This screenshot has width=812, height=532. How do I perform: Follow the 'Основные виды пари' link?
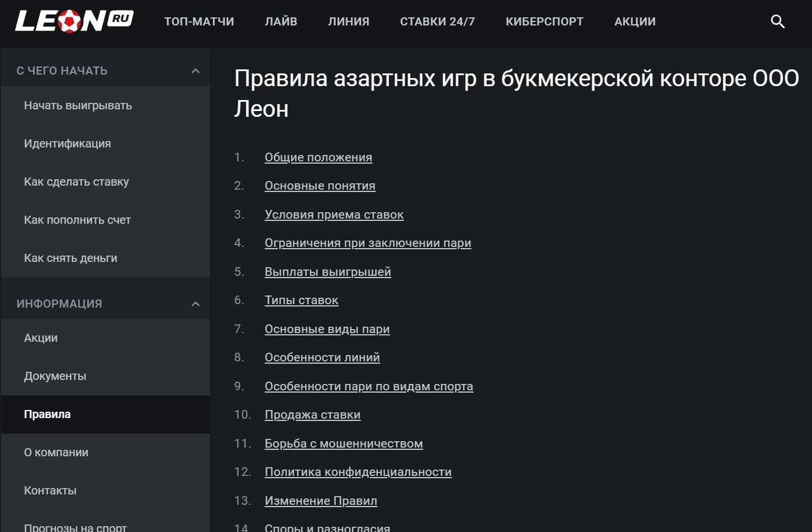point(327,329)
